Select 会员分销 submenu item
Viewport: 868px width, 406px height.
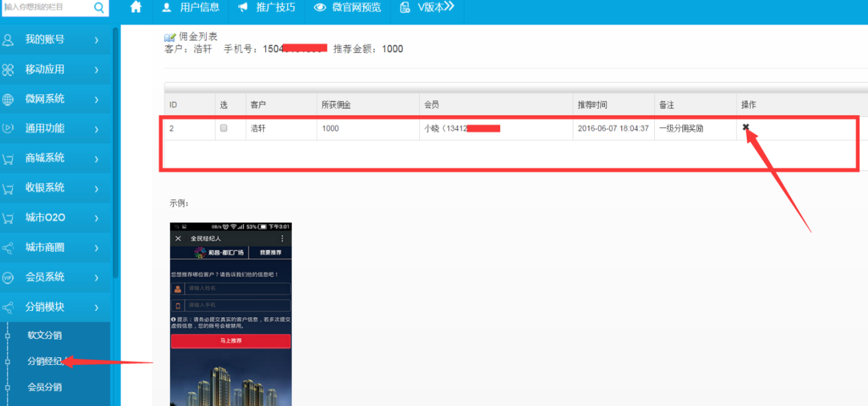(45, 388)
